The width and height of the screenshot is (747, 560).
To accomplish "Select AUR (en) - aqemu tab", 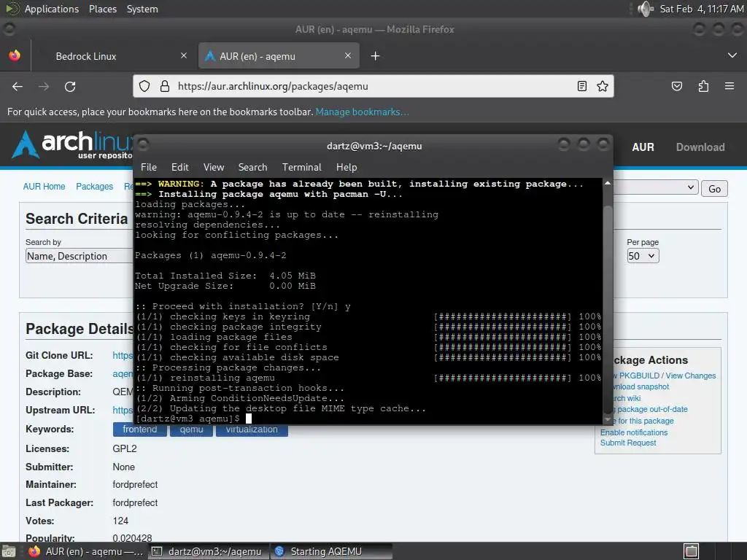I will [279, 56].
